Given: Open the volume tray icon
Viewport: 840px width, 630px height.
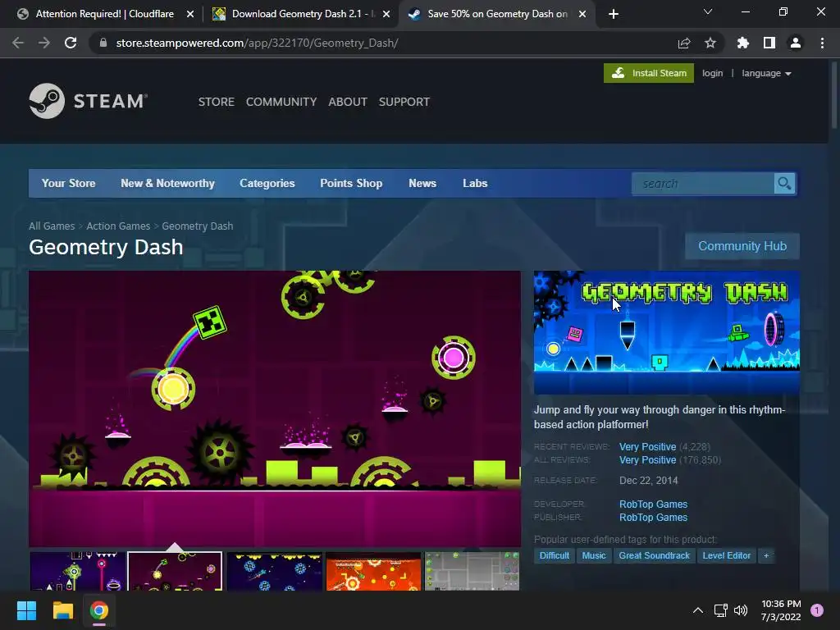Looking at the screenshot, I should pyautogui.click(x=741, y=610).
